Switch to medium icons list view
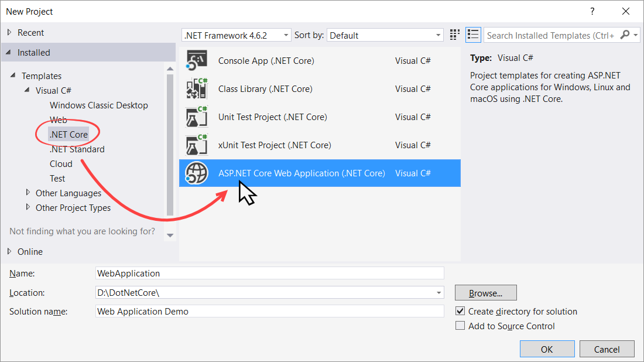 pyautogui.click(x=473, y=35)
